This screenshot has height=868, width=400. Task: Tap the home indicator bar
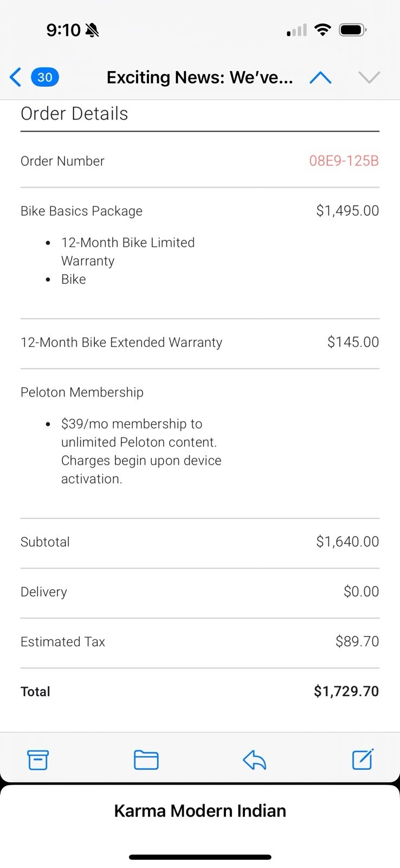[200, 857]
